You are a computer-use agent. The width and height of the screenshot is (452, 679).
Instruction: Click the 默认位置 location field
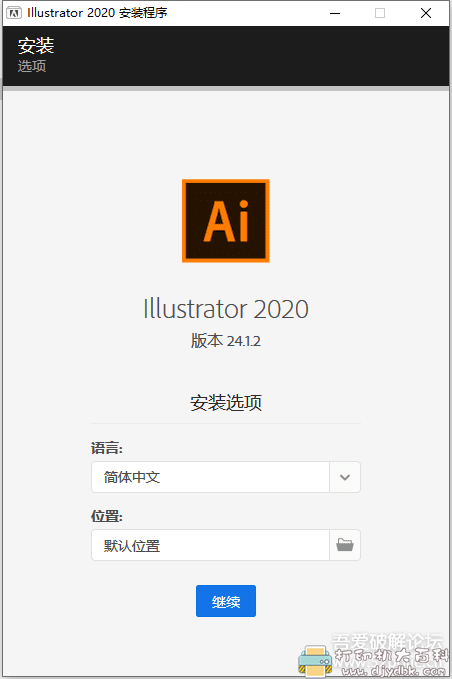[x=210, y=545]
